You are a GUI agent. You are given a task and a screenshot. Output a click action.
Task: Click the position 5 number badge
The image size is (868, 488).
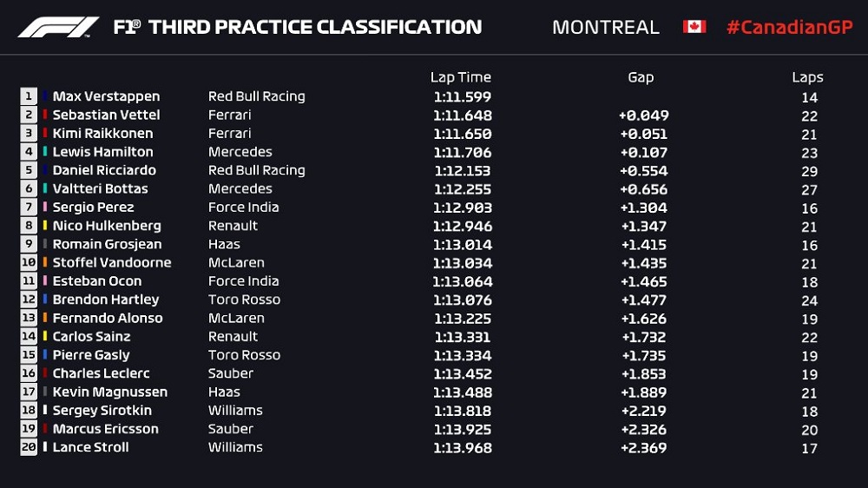click(29, 170)
